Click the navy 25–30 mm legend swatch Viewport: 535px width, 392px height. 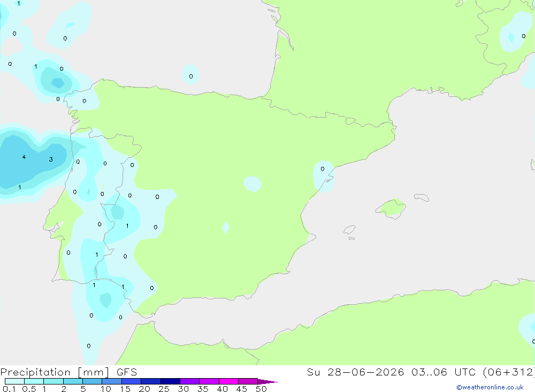point(170,381)
